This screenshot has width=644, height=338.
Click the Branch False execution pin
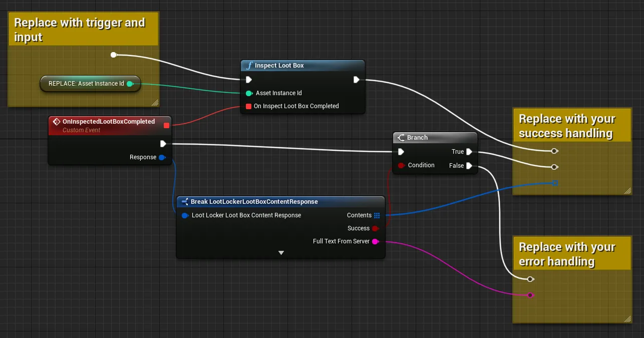click(469, 166)
